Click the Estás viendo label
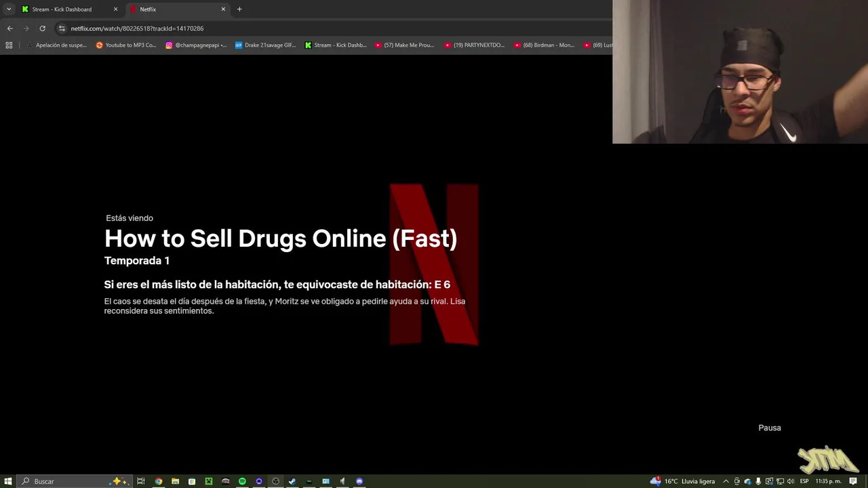 tap(130, 218)
